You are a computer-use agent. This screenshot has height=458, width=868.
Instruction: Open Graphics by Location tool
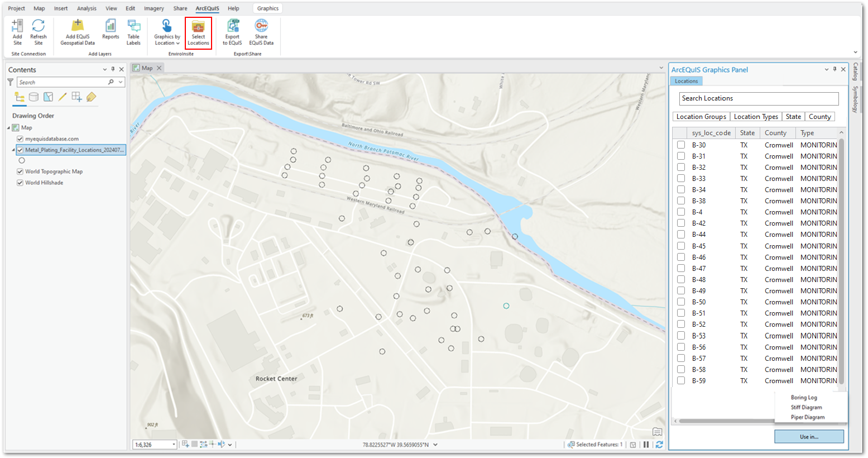pyautogui.click(x=167, y=32)
